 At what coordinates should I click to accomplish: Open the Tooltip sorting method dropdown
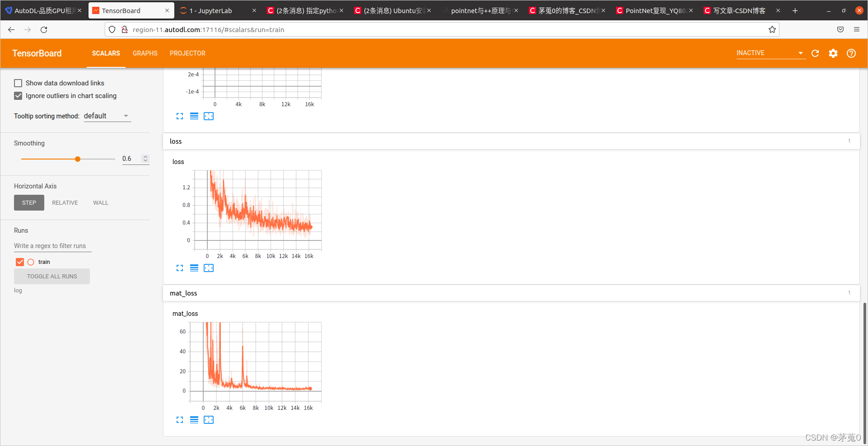pos(107,116)
